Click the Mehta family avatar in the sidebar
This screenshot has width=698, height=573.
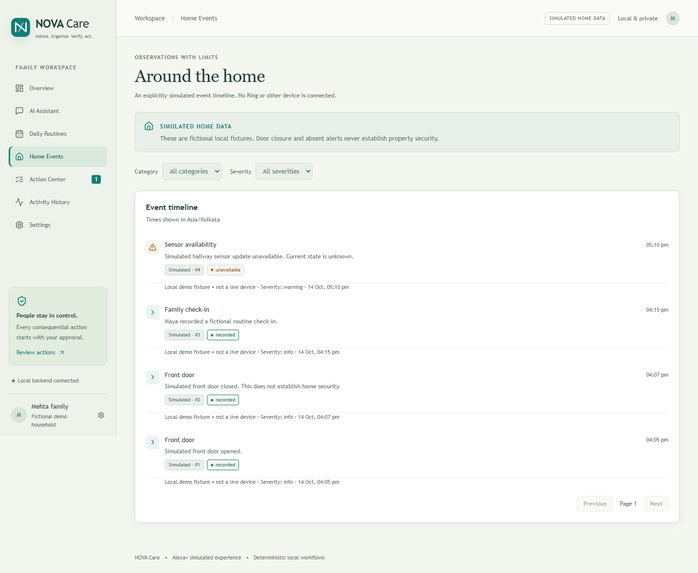coord(19,415)
